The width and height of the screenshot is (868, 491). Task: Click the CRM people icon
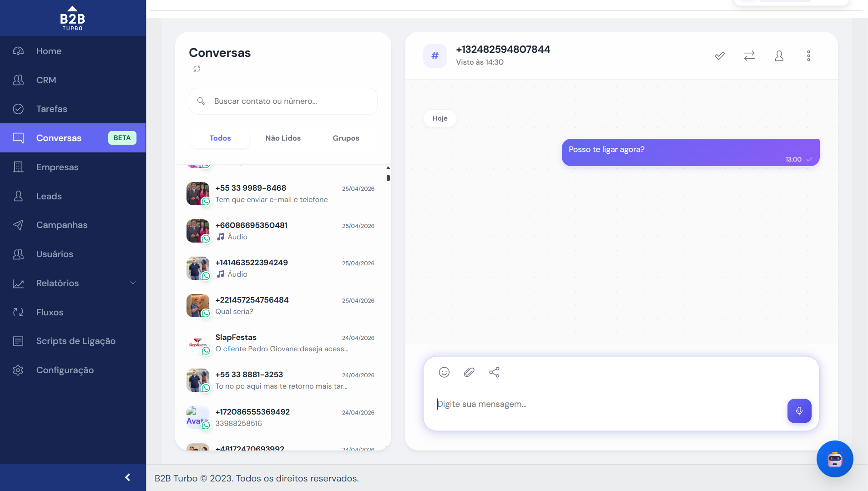click(18, 80)
